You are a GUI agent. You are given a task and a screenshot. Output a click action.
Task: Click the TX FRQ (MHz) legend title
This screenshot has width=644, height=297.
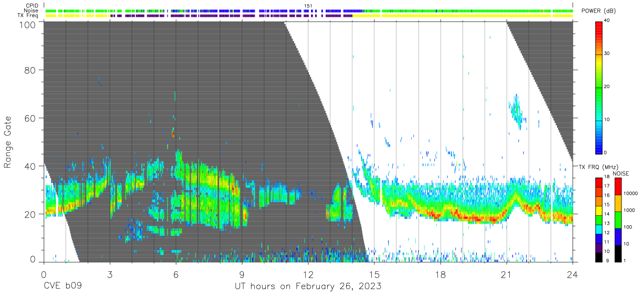coord(598,167)
